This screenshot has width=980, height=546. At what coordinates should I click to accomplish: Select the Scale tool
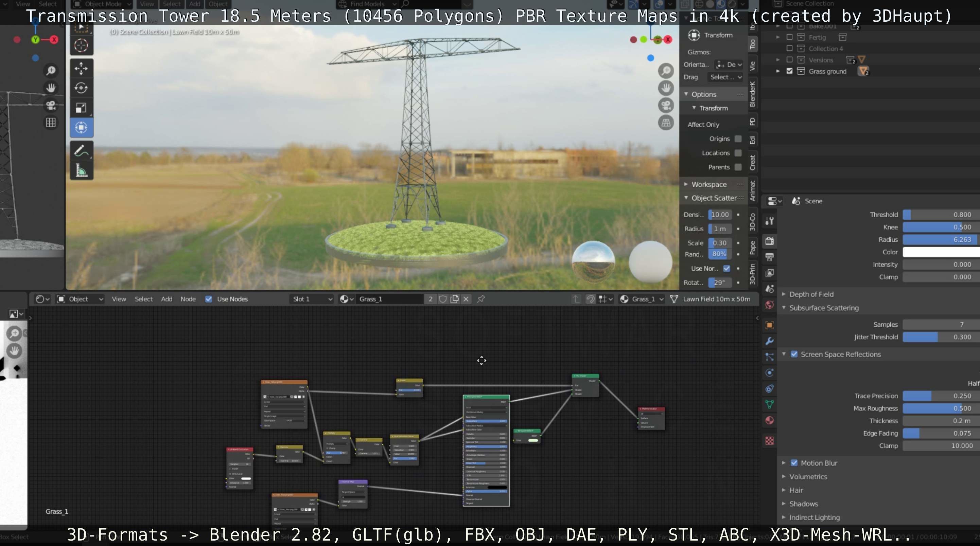tap(81, 108)
